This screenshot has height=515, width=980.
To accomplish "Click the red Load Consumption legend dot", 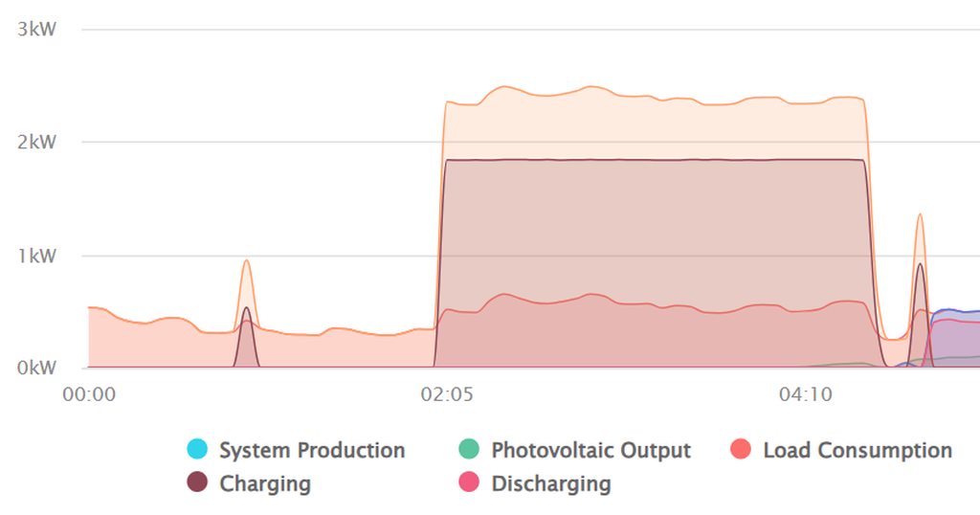I will click(x=741, y=449).
